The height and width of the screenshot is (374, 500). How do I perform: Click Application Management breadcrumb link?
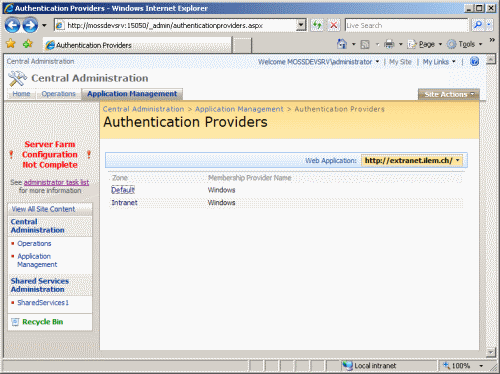pyautogui.click(x=239, y=109)
